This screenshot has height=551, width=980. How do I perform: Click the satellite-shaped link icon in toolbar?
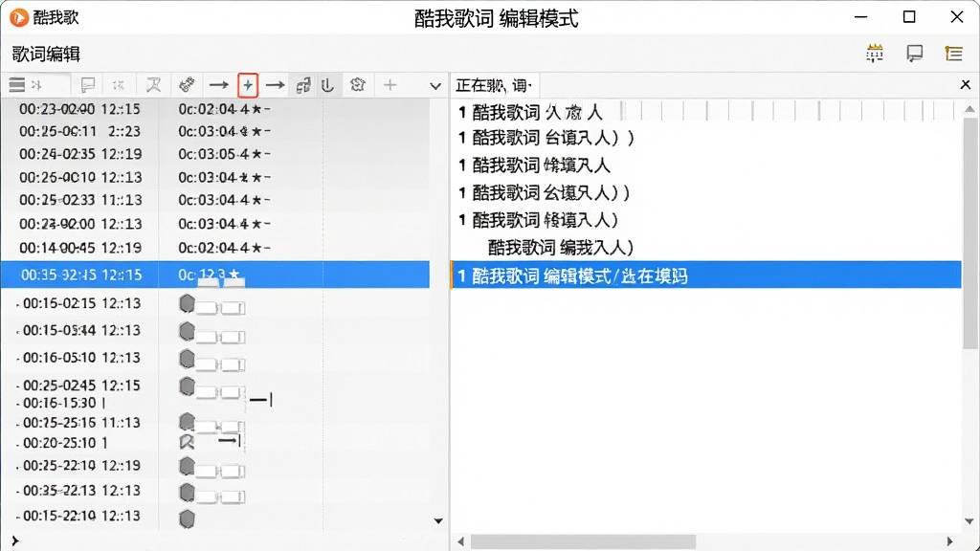point(187,84)
